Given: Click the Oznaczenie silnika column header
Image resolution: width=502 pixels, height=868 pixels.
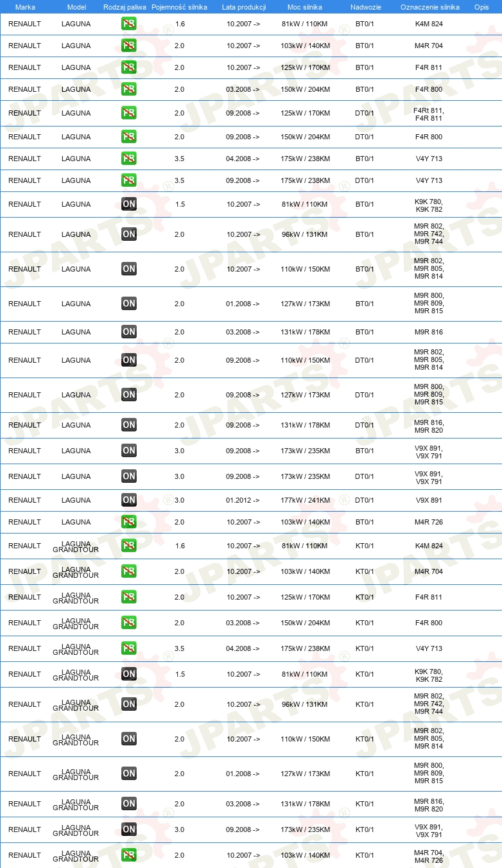Looking at the screenshot, I should [430, 6].
